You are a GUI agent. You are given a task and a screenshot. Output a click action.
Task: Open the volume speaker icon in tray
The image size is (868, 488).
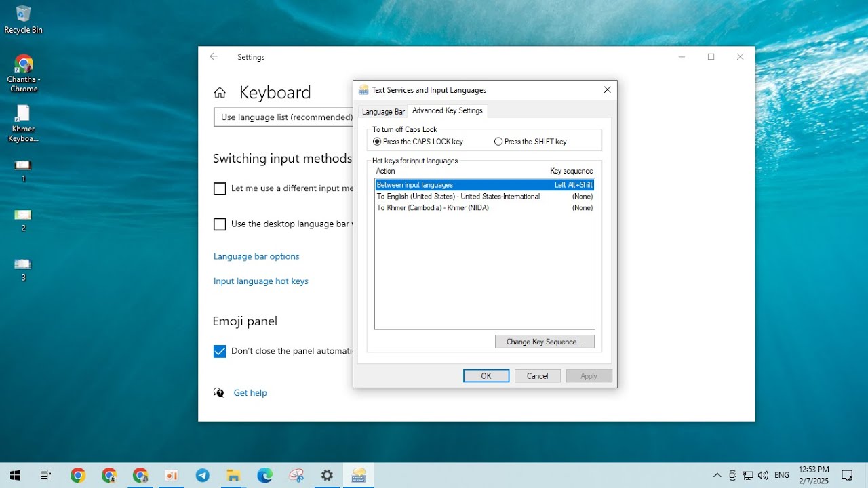pyautogui.click(x=764, y=475)
